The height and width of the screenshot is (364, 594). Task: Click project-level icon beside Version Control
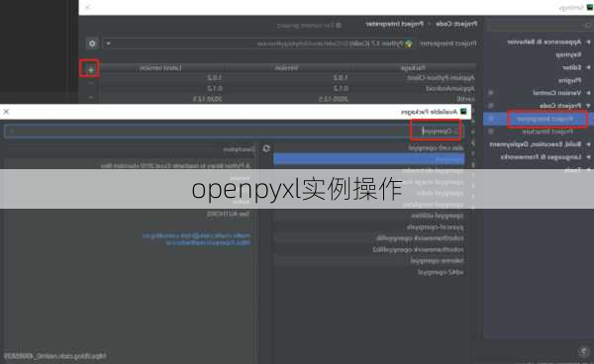click(491, 93)
